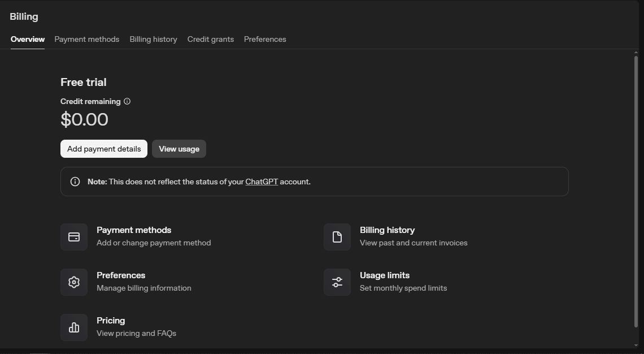Select the Payment methods tab

tap(86, 39)
